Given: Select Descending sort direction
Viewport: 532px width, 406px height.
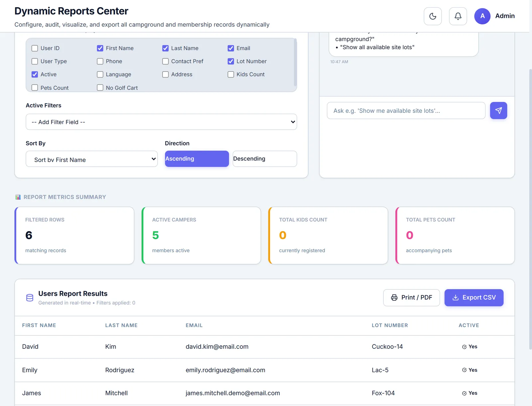Looking at the screenshot, I should [x=265, y=159].
